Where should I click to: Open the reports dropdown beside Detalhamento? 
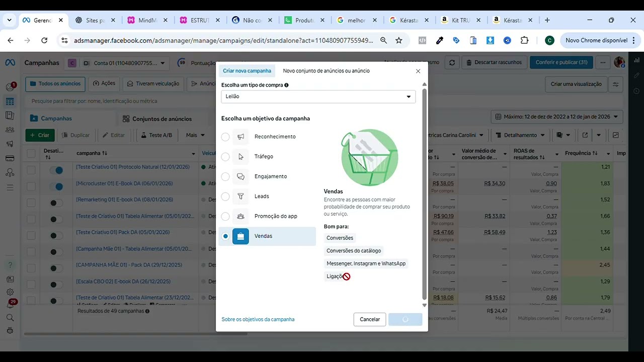(563, 135)
